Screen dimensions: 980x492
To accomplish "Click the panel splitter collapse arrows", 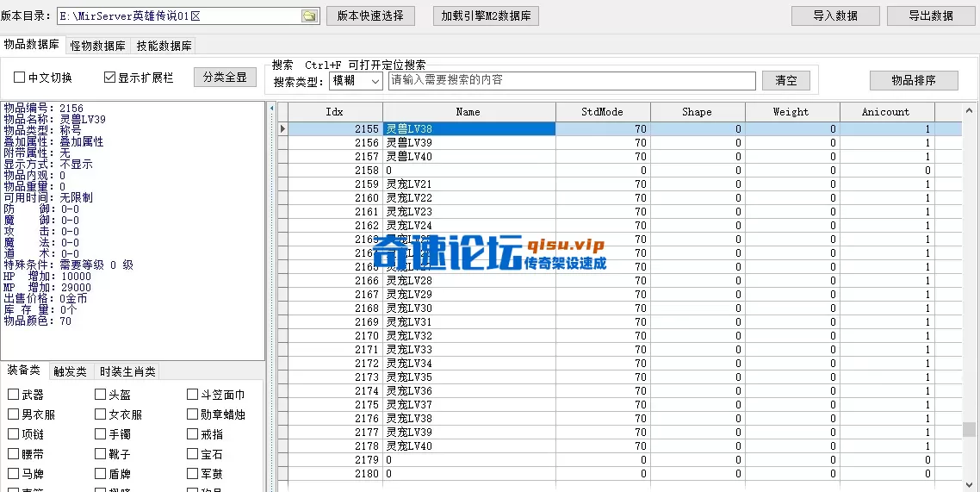I will pos(271,109).
